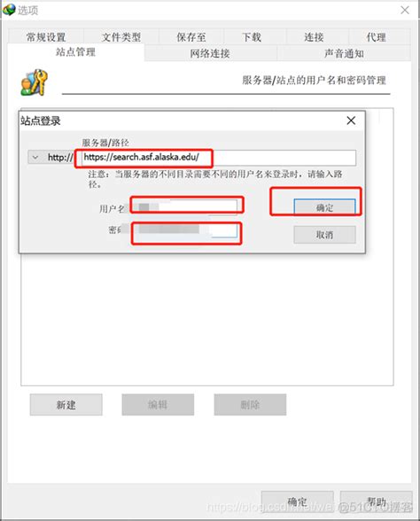Close the 选项 options window
This screenshot has height=521, width=420.
(405, 11)
